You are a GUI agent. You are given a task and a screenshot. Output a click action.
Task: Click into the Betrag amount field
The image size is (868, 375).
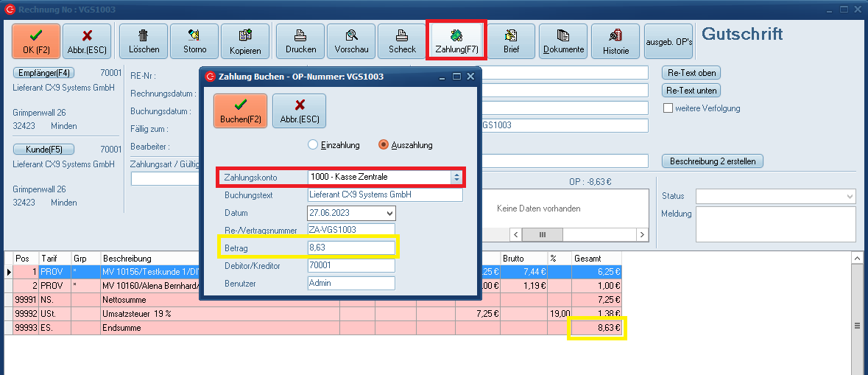pos(351,248)
